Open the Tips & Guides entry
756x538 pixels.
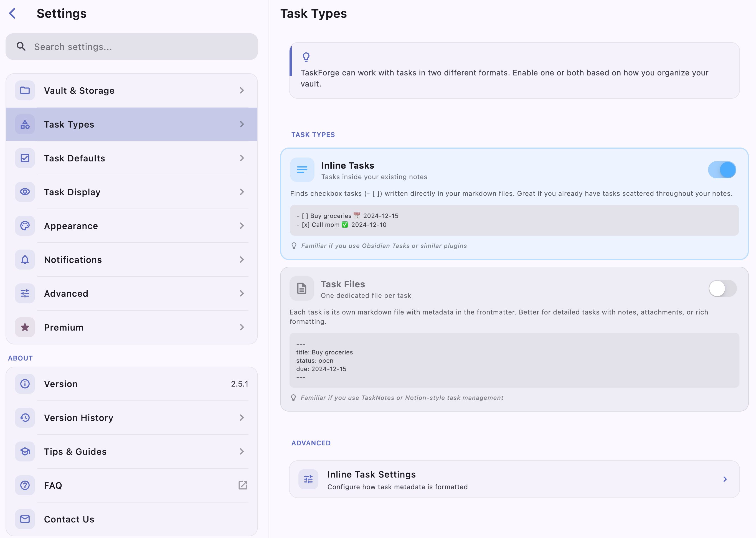[131, 451]
